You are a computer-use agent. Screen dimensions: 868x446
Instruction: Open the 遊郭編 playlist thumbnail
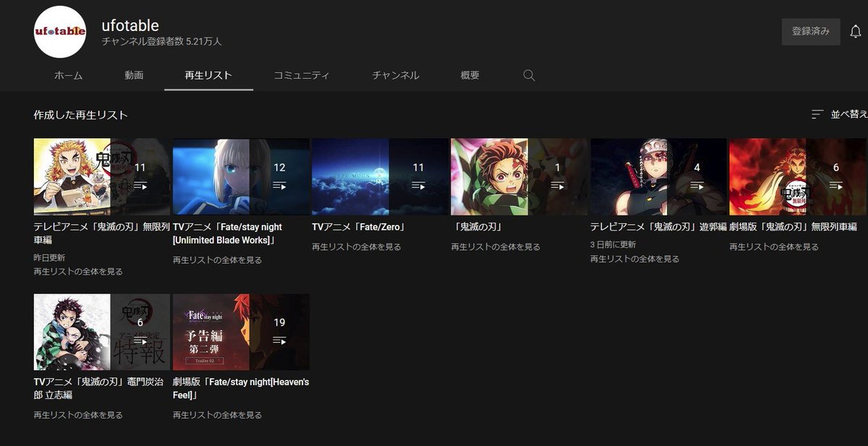pos(658,177)
